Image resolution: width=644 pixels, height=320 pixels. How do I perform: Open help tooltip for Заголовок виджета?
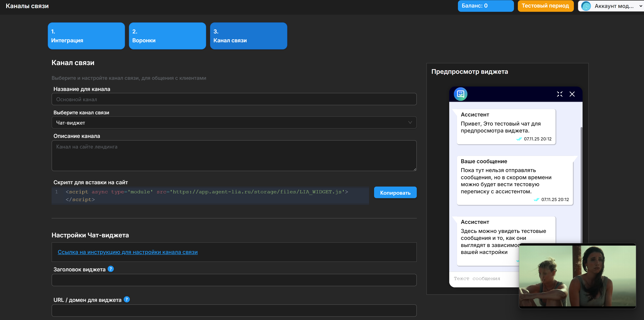[x=111, y=269]
